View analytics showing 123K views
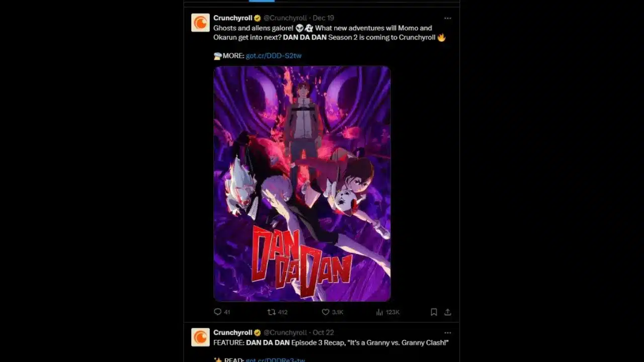 pyautogui.click(x=387, y=312)
